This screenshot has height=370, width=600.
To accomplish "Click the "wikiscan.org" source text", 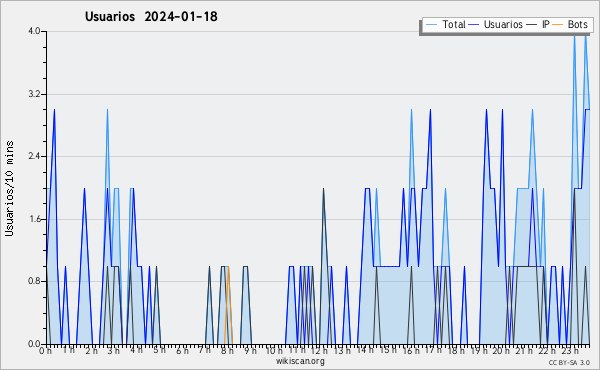I will click(x=300, y=361).
